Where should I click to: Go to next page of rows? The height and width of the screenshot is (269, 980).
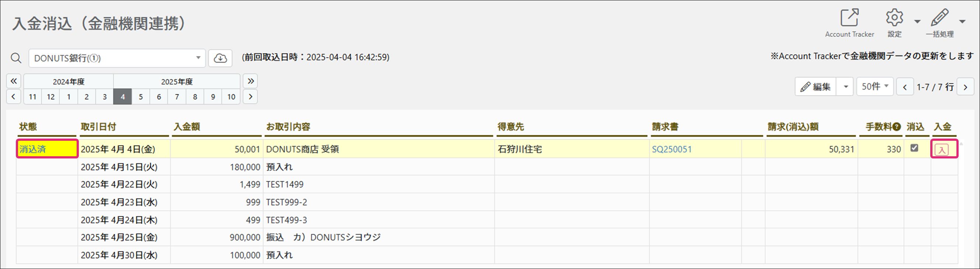965,87
